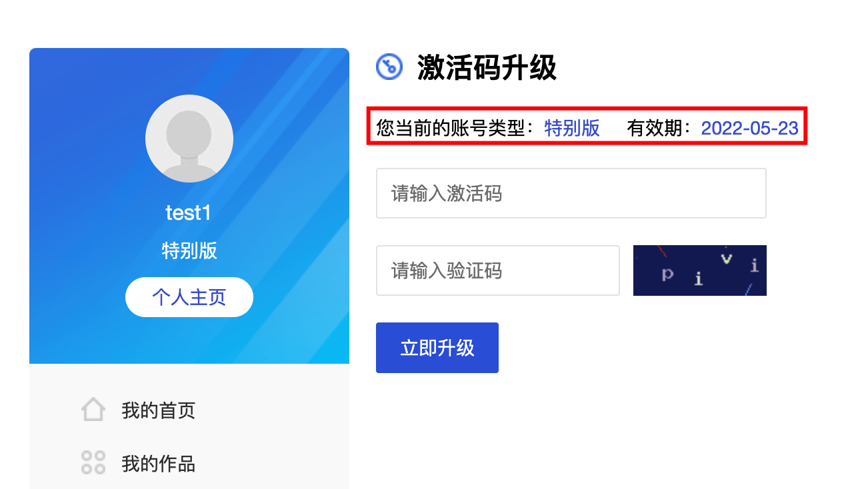Click the username test1
The image size is (868, 489).
pos(189,213)
